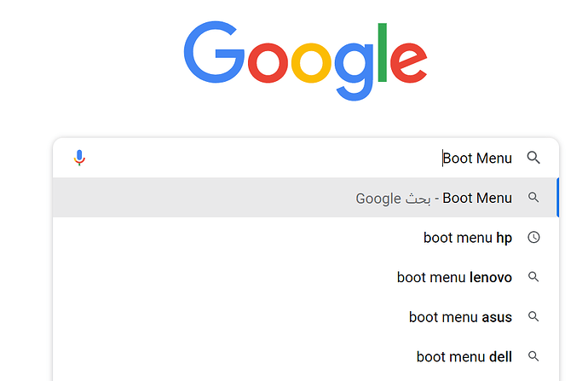Pick the 'boot menu lenovo' suggestion
The width and height of the screenshot is (588, 381).
(x=454, y=277)
